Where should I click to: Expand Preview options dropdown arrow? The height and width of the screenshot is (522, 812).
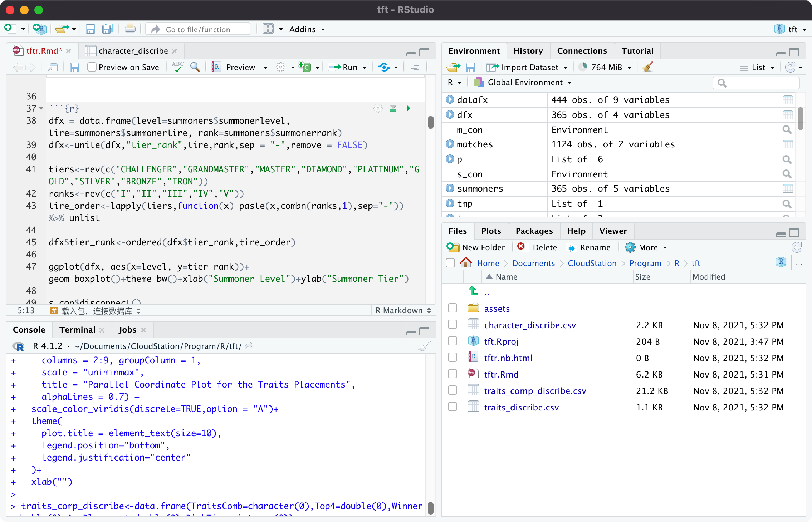pos(266,68)
